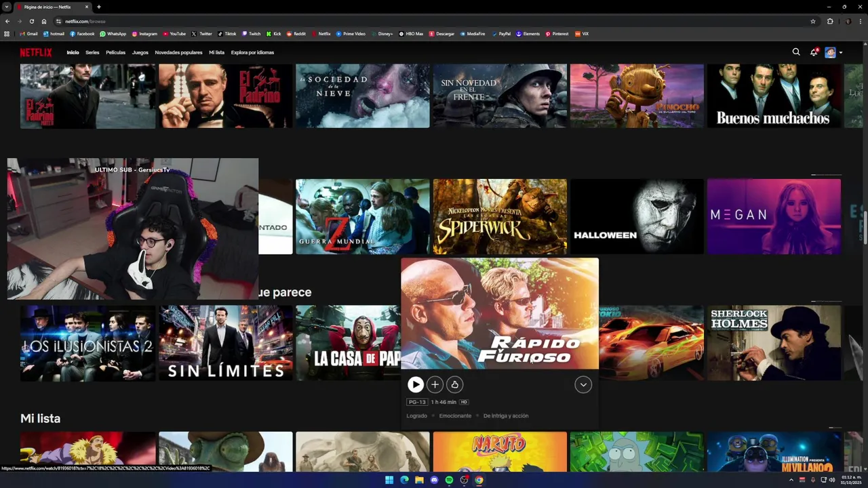Play Rápido y Furioso with the play button
The height and width of the screenshot is (488, 868).
416,384
